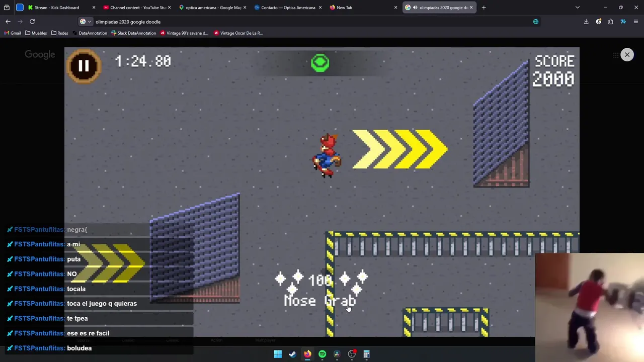Click the skater character in the game
The width and height of the screenshot is (644, 362).
327,155
